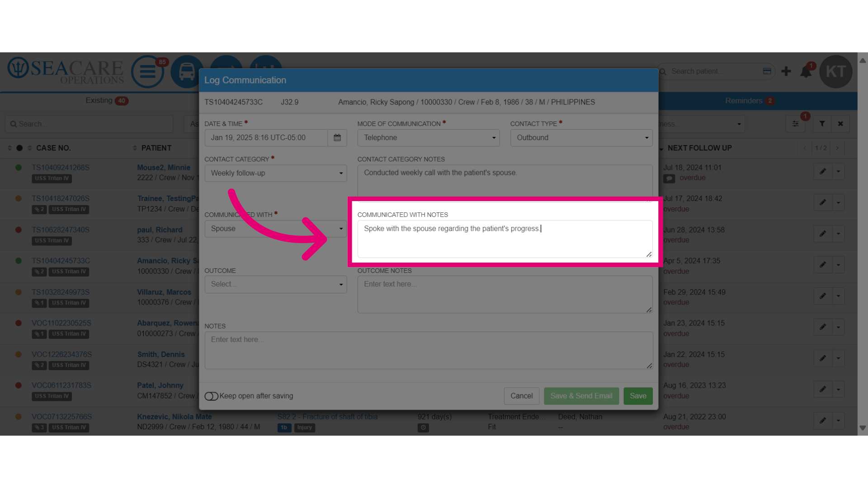Open Mode of Communication dropdown showing Telephone
This screenshot has height=488, width=868.
(x=429, y=138)
